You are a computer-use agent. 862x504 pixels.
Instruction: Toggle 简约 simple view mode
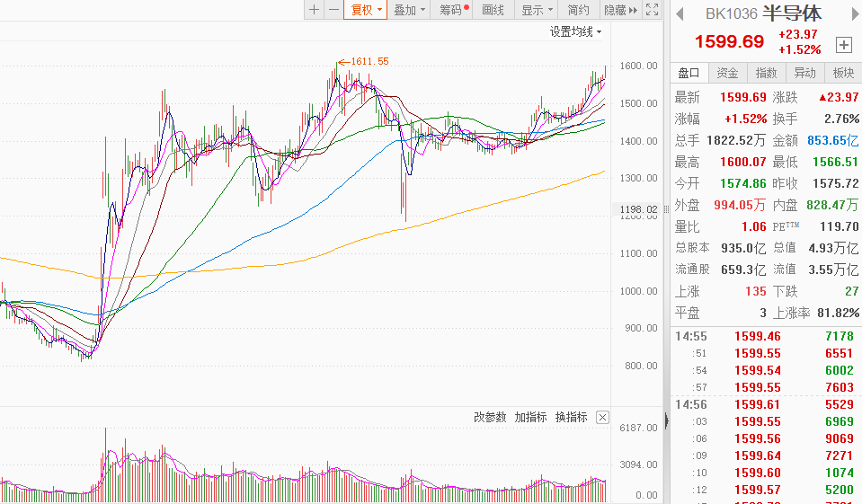pyautogui.click(x=579, y=10)
